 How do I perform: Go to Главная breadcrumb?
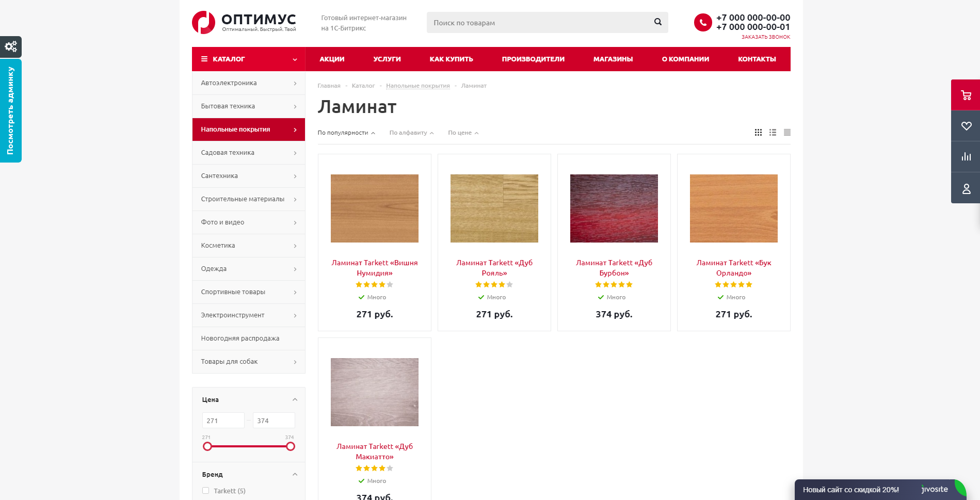tap(329, 86)
